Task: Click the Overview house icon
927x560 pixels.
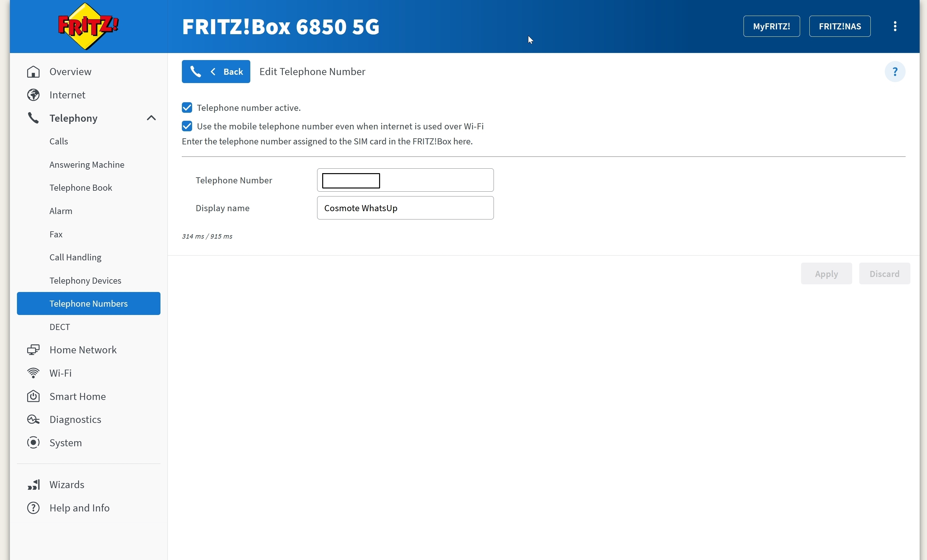Action: click(34, 72)
